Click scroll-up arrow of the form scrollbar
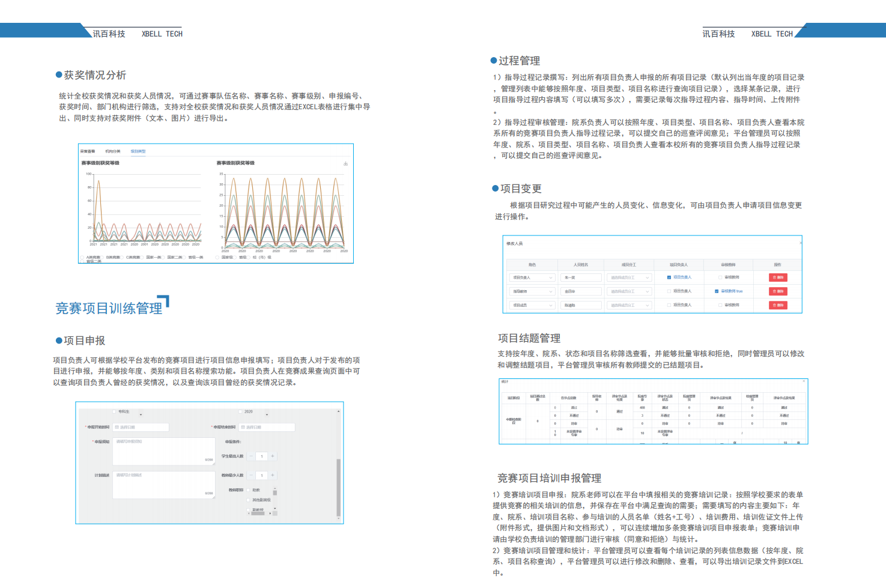The height and width of the screenshot is (588, 886). click(x=339, y=411)
